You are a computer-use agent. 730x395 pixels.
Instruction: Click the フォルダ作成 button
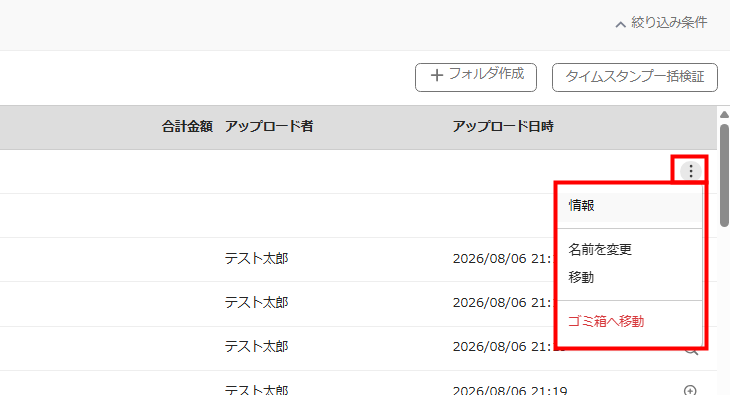click(x=476, y=77)
